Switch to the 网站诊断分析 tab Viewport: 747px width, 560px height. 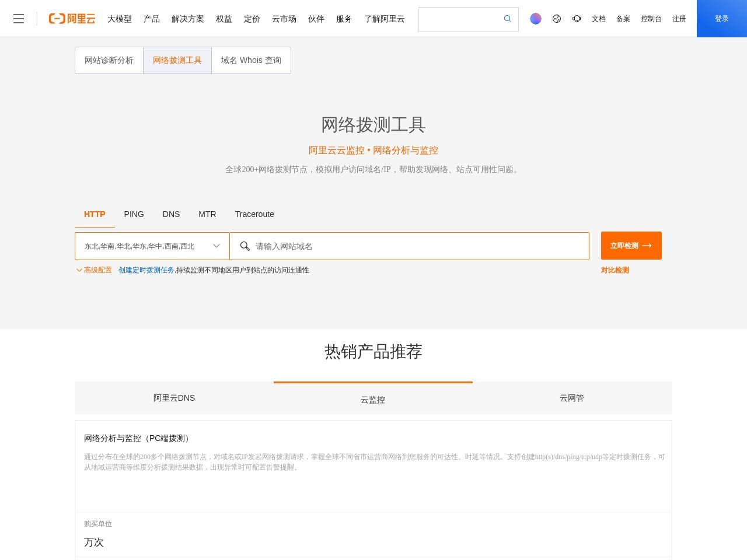click(x=109, y=60)
